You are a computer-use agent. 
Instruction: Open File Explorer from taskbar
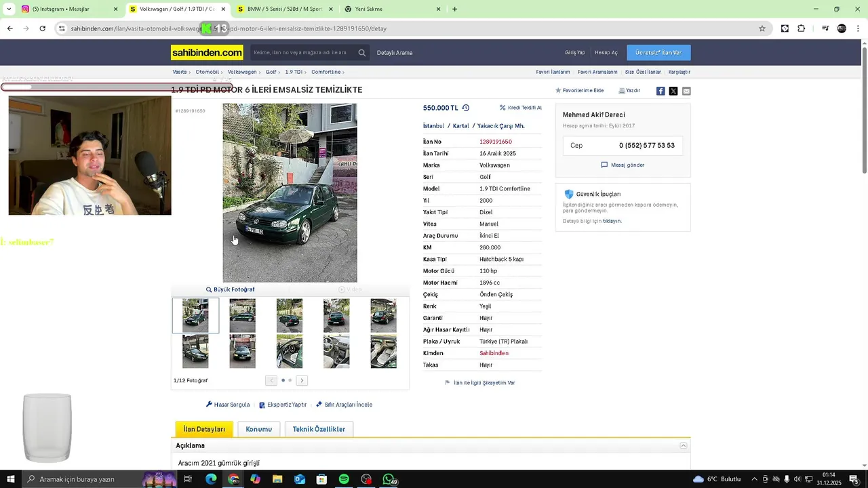click(x=277, y=479)
